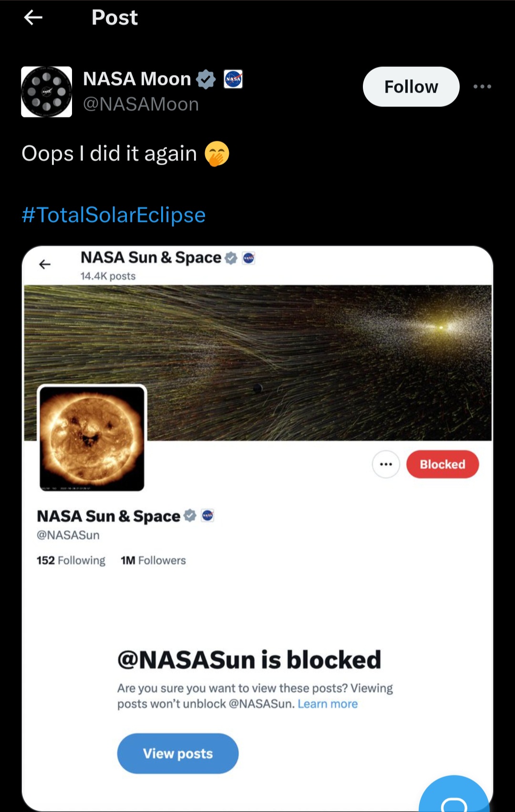515x812 pixels.
Task: Tap the @NASAMoon handle
Action: pos(141,104)
